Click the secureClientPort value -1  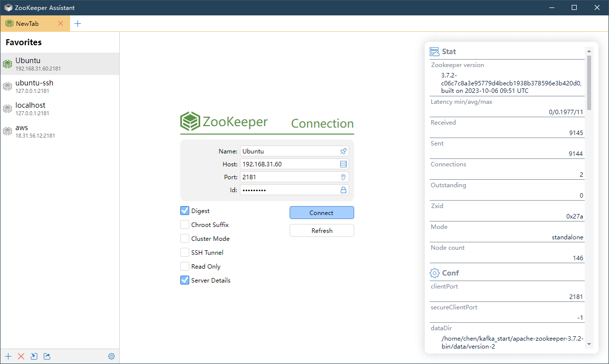point(580,318)
